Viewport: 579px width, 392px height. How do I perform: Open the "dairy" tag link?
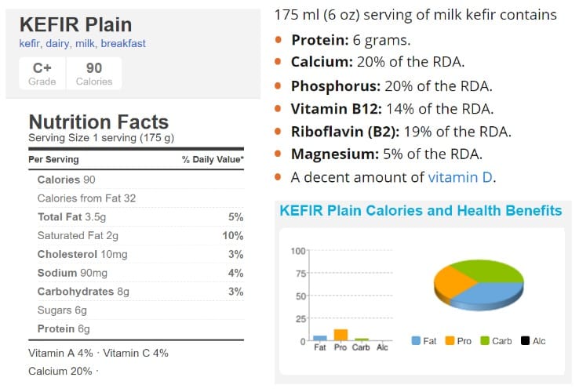click(x=60, y=44)
